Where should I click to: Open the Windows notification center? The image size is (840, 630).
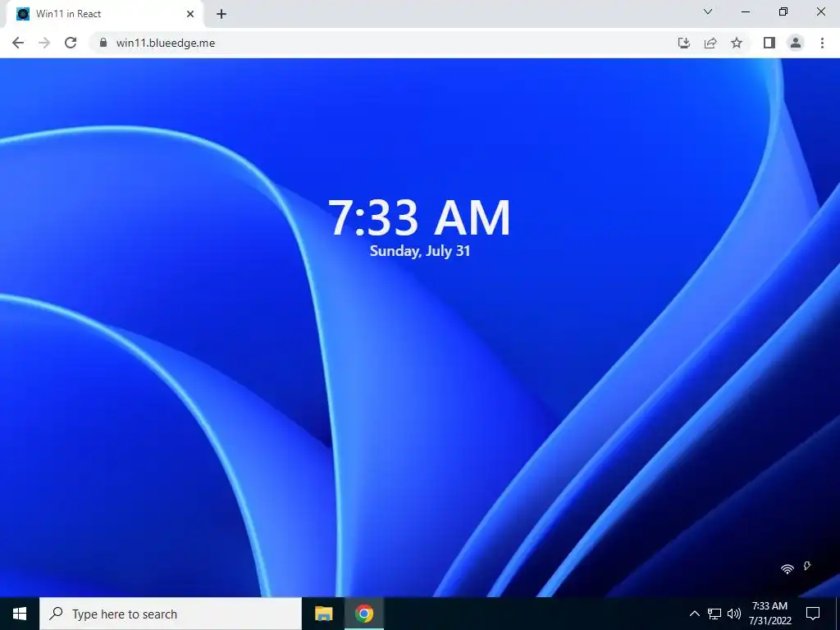(813, 614)
